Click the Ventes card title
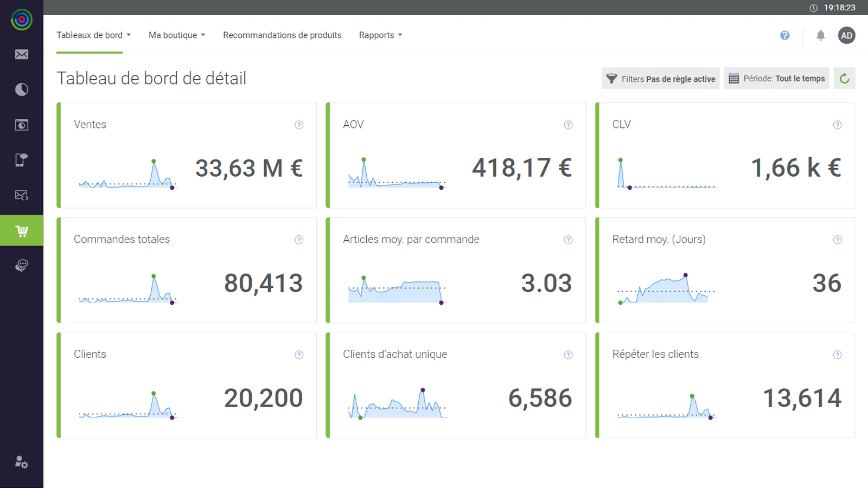This screenshot has height=488, width=868. click(90, 125)
